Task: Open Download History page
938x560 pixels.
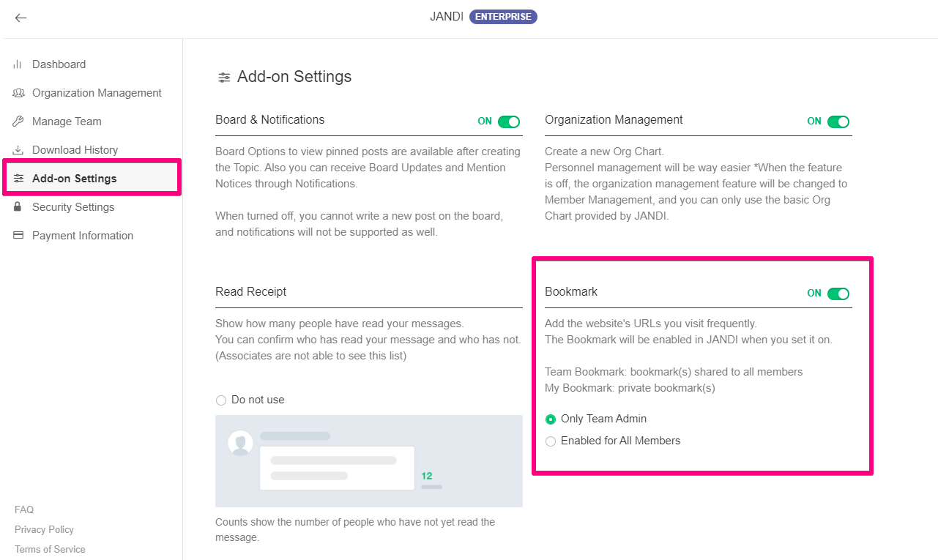Action: pos(75,150)
